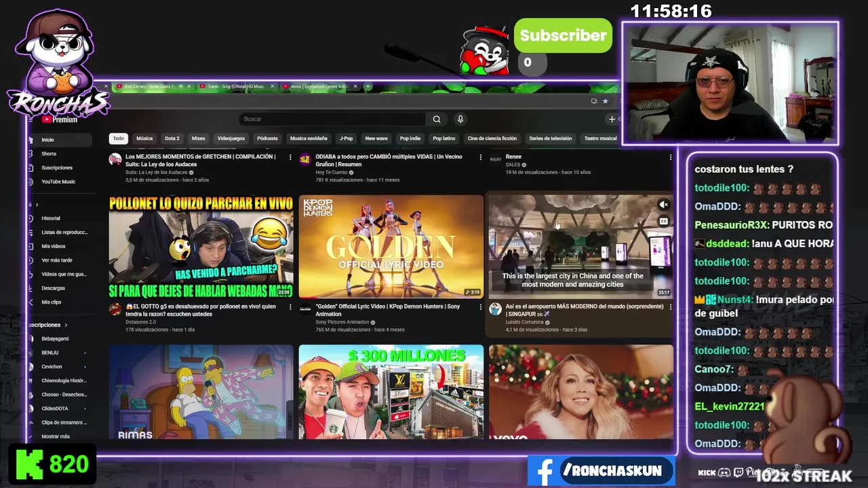Open the YouTube Premium logo home

click(x=60, y=119)
